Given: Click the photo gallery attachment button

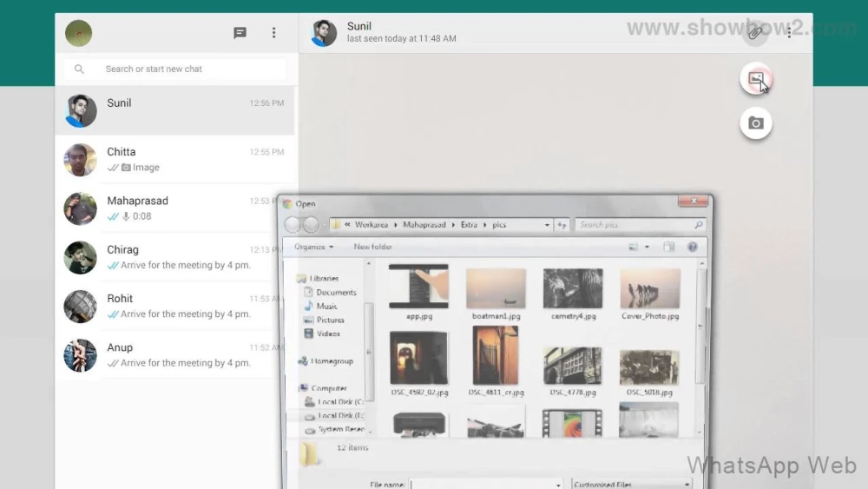Looking at the screenshot, I should pyautogui.click(x=756, y=80).
